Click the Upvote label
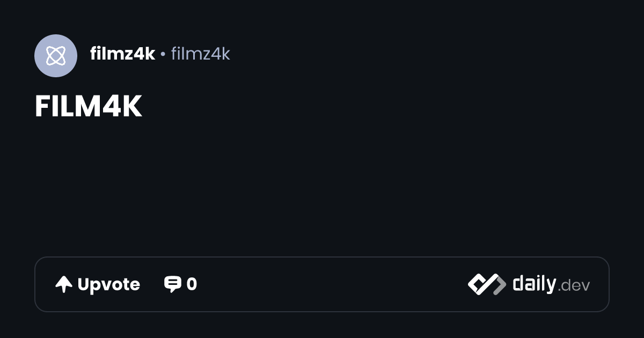 [x=108, y=284]
